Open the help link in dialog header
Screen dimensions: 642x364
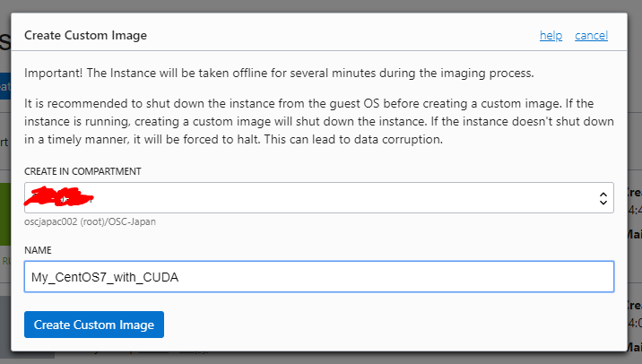[551, 36]
